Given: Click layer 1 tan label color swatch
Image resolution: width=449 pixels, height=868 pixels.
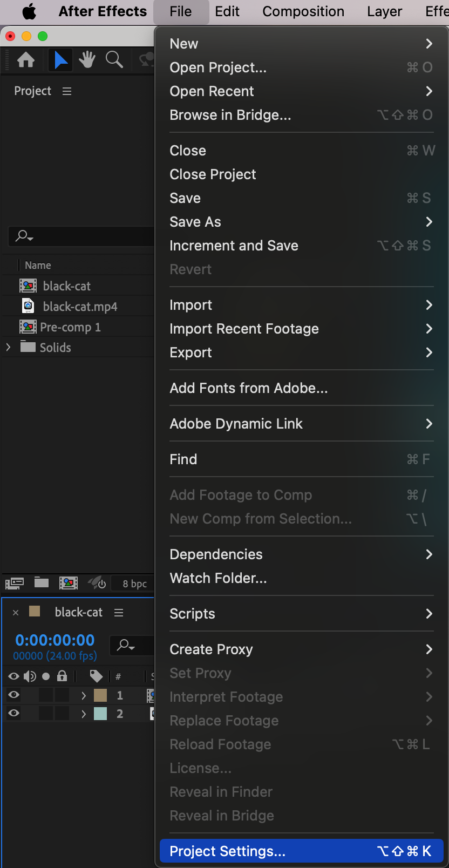Looking at the screenshot, I should point(100,695).
